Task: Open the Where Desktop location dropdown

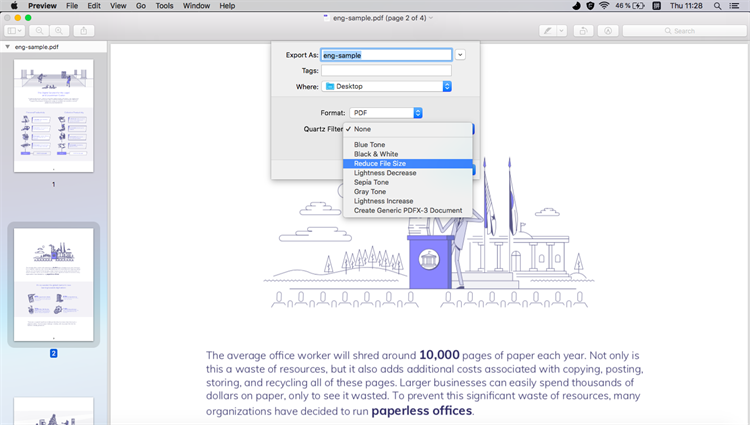Action: click(386, 87)
